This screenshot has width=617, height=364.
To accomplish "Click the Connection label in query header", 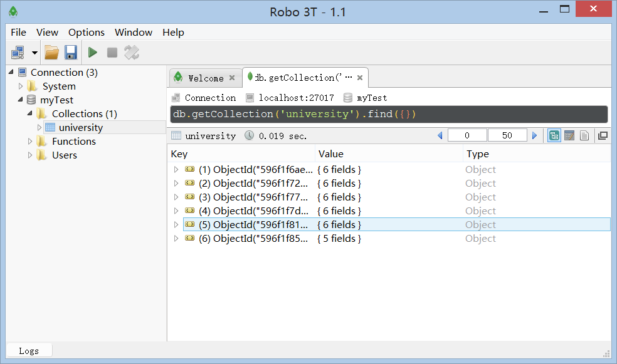I will pos(211,98).
